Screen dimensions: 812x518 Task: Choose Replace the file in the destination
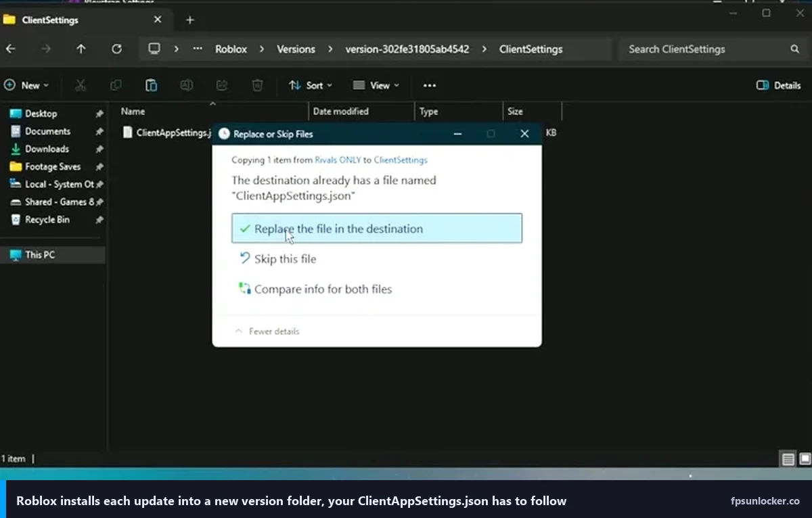pyautogui.click(x=377, y=229)
